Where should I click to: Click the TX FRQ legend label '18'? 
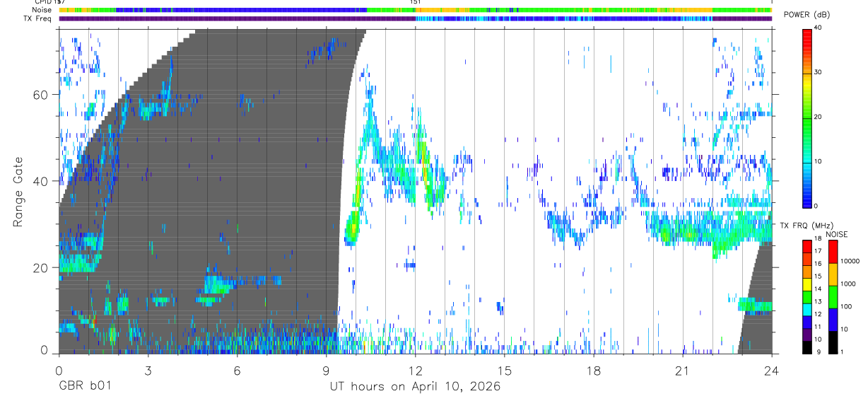click(818, 238)
